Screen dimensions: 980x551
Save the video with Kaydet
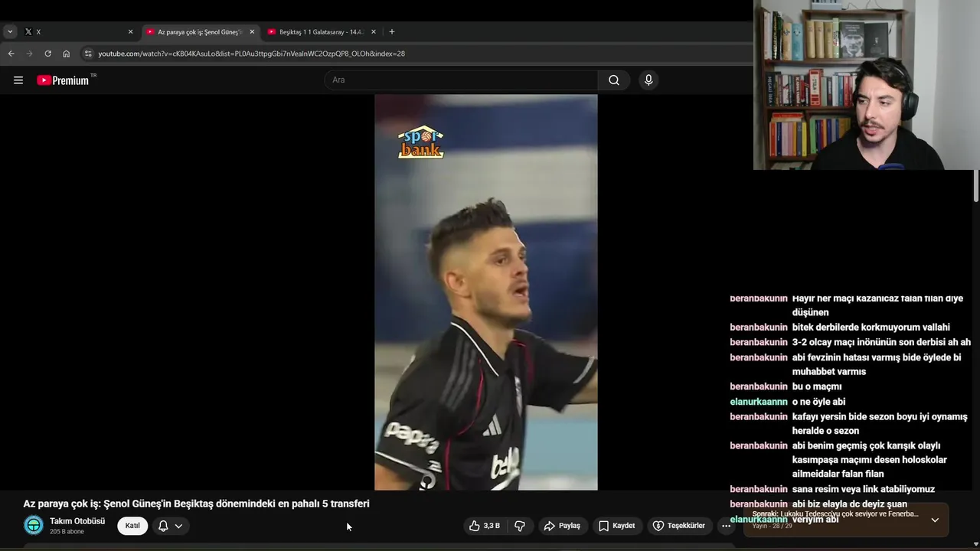(x=616, y=526)
